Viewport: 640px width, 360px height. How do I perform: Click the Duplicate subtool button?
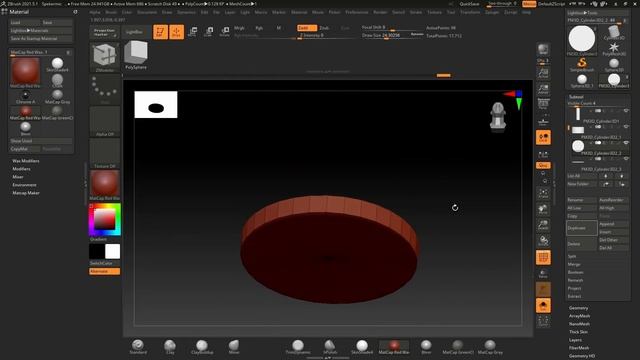click(x=582, y=228)
